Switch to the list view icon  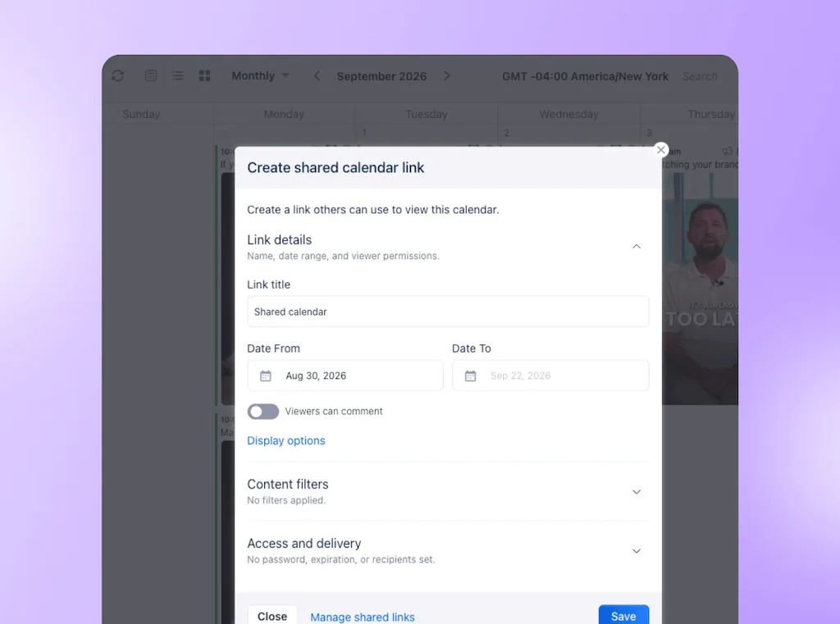(x=178, y=75)
